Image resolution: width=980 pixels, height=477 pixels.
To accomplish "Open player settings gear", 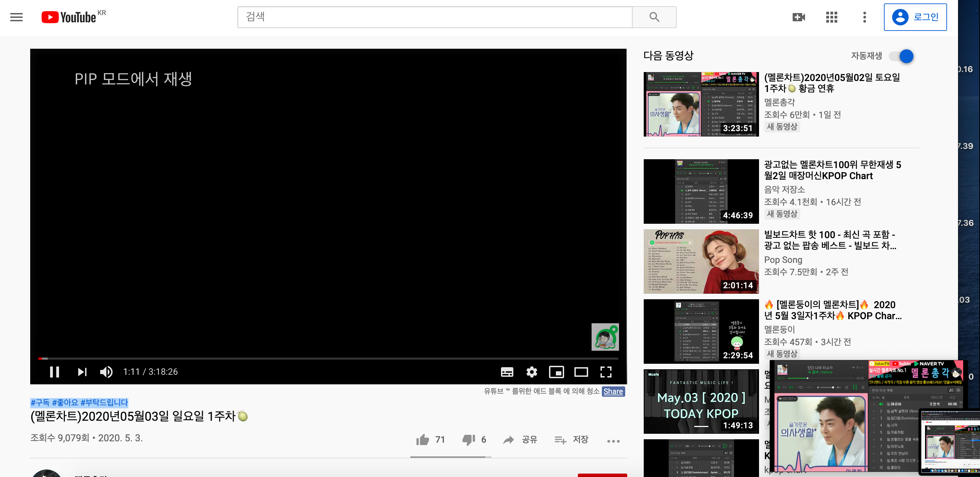I will 532,372.
